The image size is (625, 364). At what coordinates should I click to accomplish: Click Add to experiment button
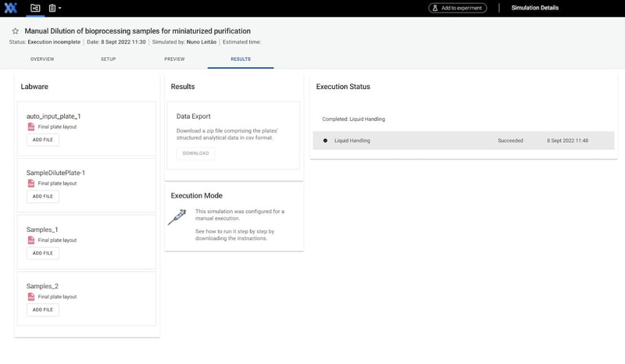coord(457,8)
